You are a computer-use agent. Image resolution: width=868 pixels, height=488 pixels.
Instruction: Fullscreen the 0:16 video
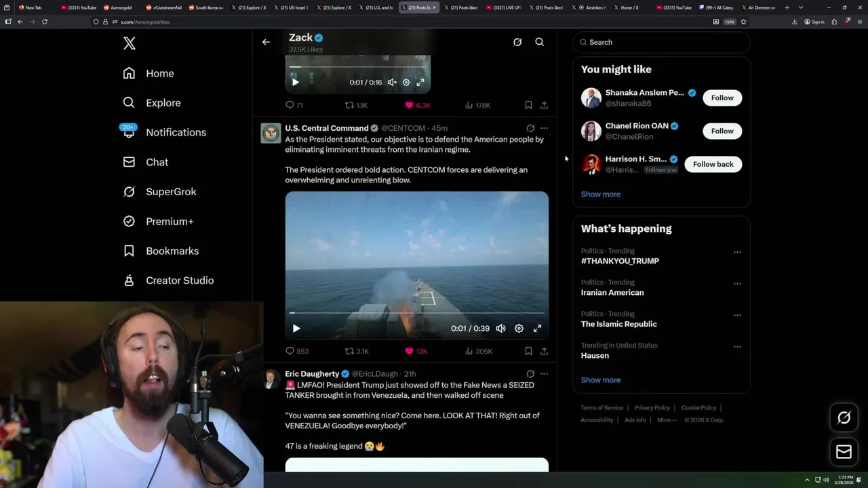tap(420, 82)
